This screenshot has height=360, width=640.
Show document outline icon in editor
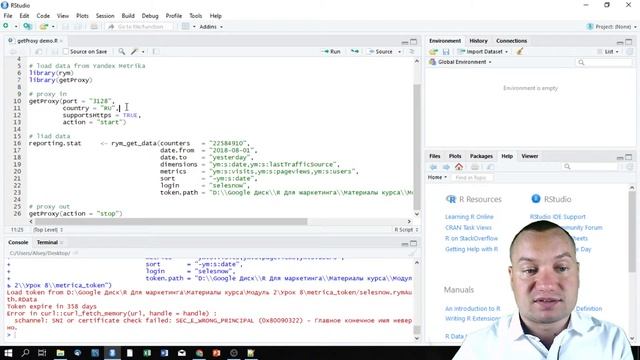(412, 51)
